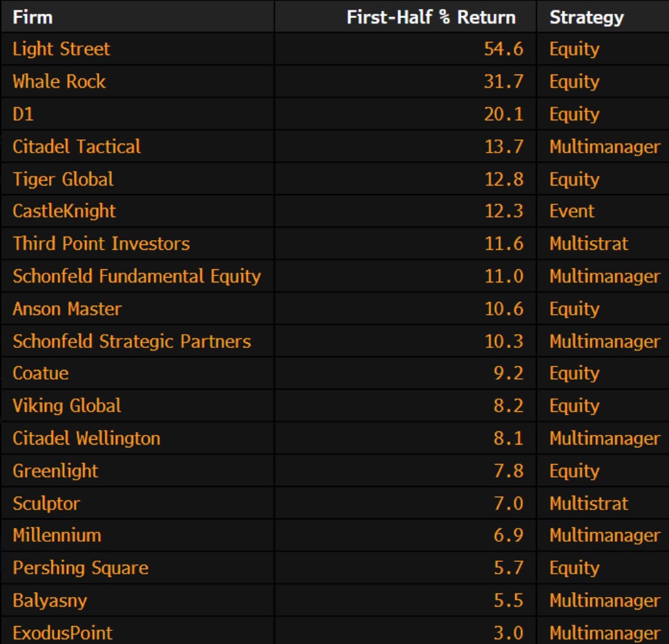The width and height of the screenshot is (669, 644).
Task: Click Equity strategy in D1 row
Action: [574, 115]
